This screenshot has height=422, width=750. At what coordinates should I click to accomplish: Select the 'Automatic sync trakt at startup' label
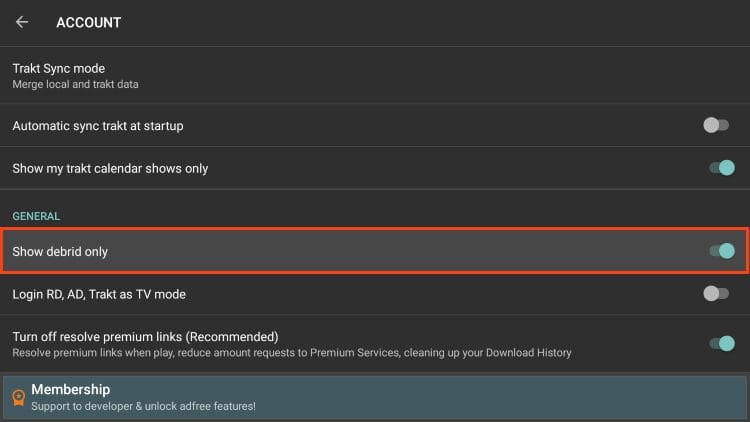97,126
